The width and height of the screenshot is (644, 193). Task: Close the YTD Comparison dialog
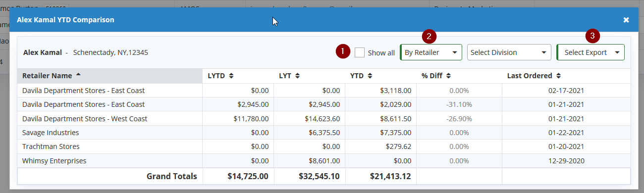click(x=626, y=20)
